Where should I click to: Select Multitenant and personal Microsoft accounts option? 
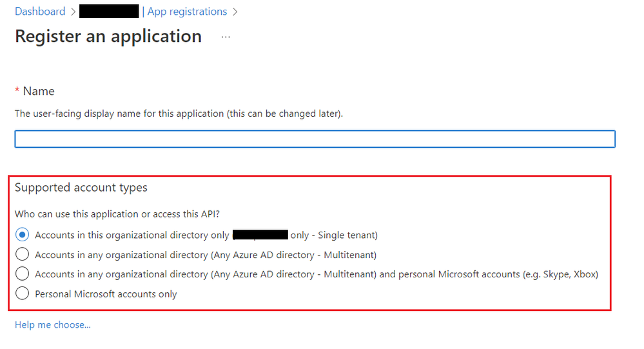tap(23, 274)
